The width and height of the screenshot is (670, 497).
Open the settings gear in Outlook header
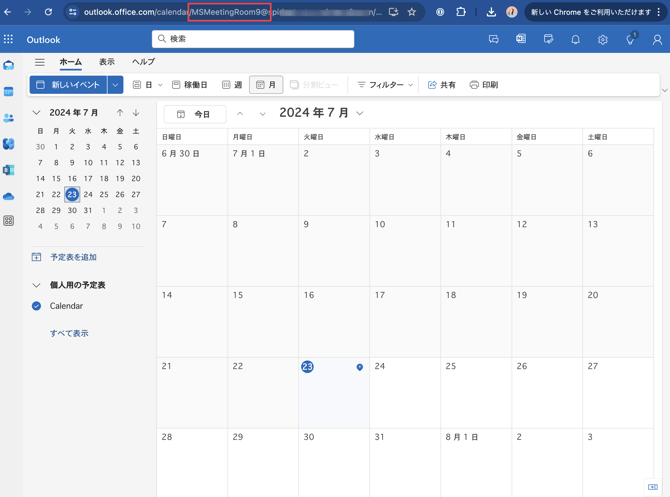[x=602, y=40]
